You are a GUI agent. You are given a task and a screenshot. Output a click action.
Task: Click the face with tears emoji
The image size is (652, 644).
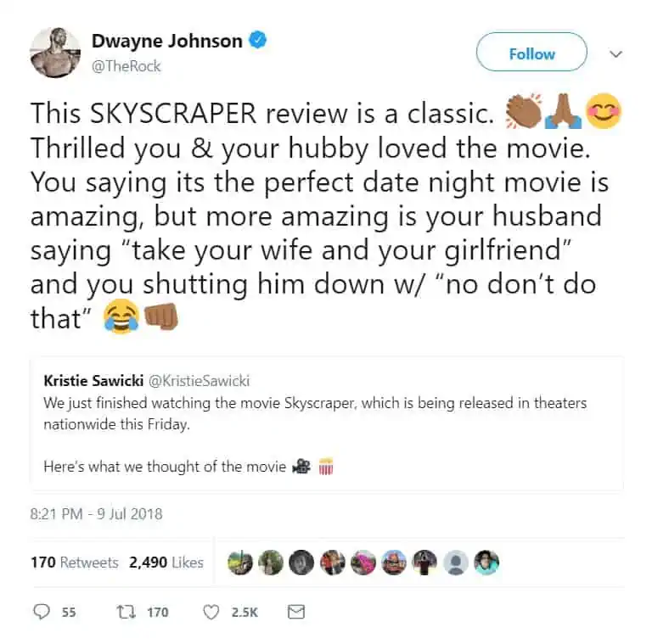click(x=121, y=316)
